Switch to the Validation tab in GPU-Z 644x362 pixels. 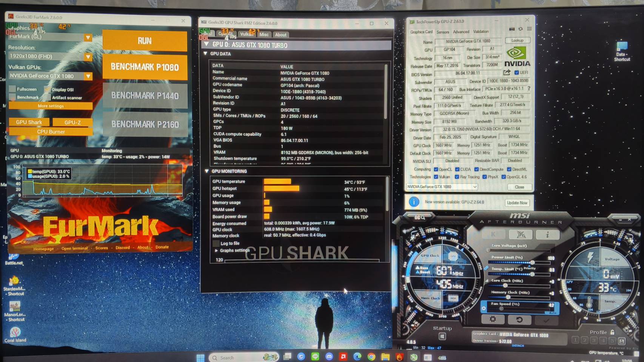481,32
